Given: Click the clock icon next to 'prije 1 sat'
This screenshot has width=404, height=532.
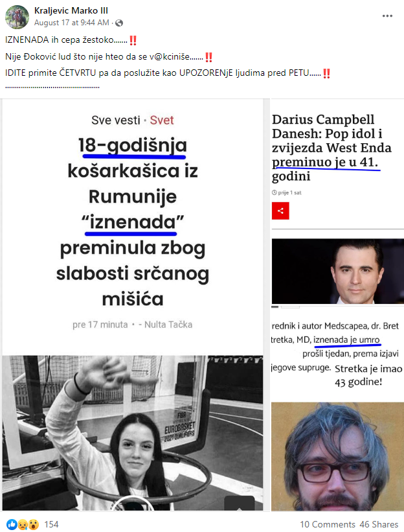Looking at the screenshot, I should point(275,192).
